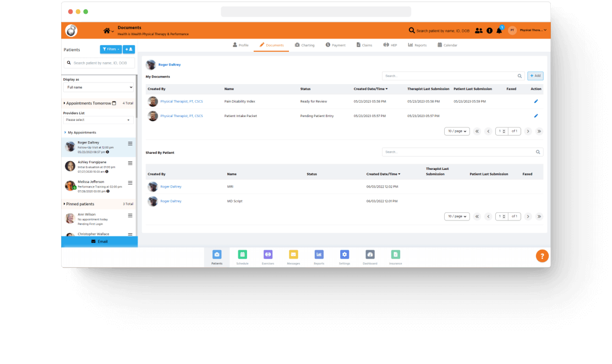The image size is (612, 364).
Task: Open the Schedule app icon
Action: click(x=242, y=254)
